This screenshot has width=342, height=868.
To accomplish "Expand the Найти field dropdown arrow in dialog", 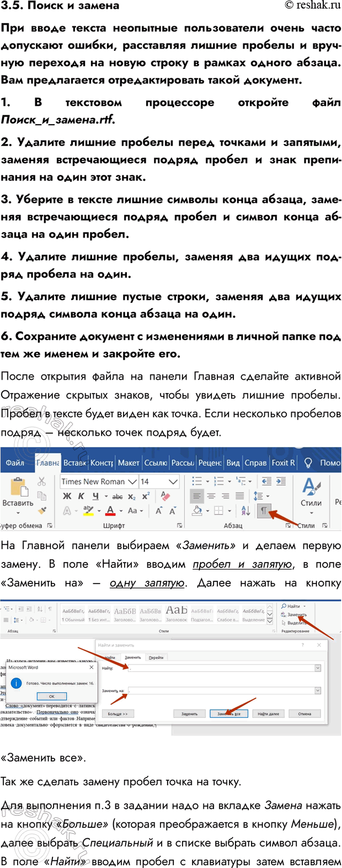I will pyautogui.click(x=318, y=668).
